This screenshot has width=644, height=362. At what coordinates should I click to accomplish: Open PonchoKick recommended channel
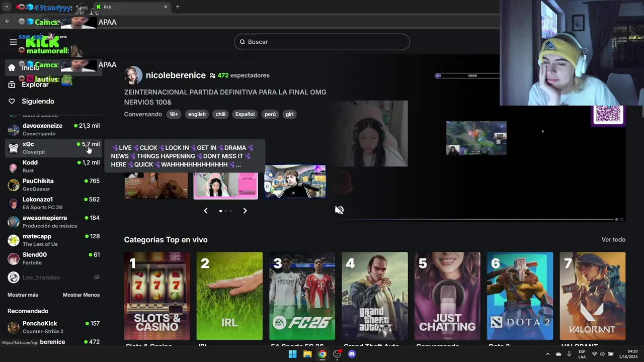pos(53,327)
